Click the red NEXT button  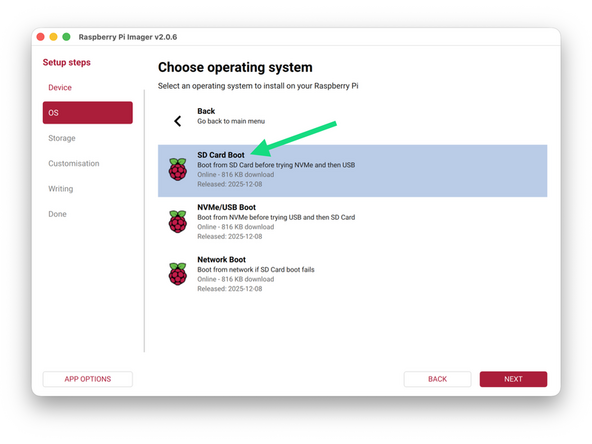click(x=513, y=379)
